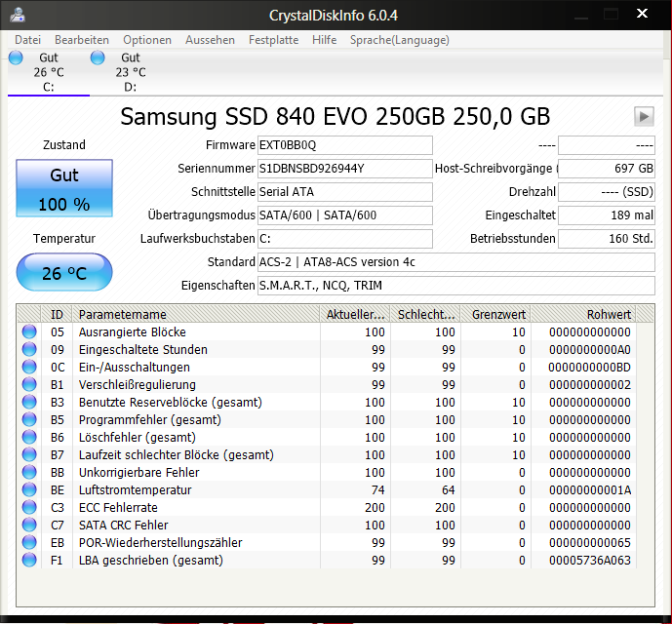Click the Betriebsstunden value 160 Std.
Screen dimensions: 672x624
(607, 238)
